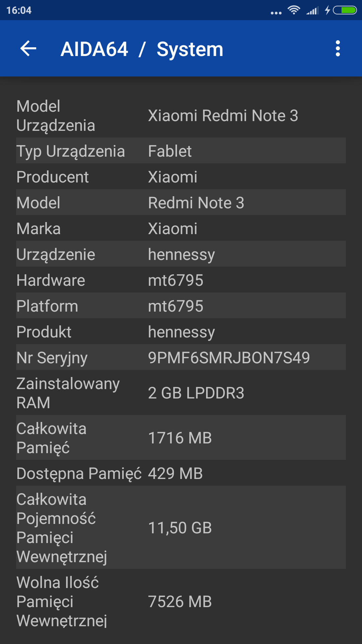
Task: Tap the cellular signal strength icon
Action: (x=312, y=11)
